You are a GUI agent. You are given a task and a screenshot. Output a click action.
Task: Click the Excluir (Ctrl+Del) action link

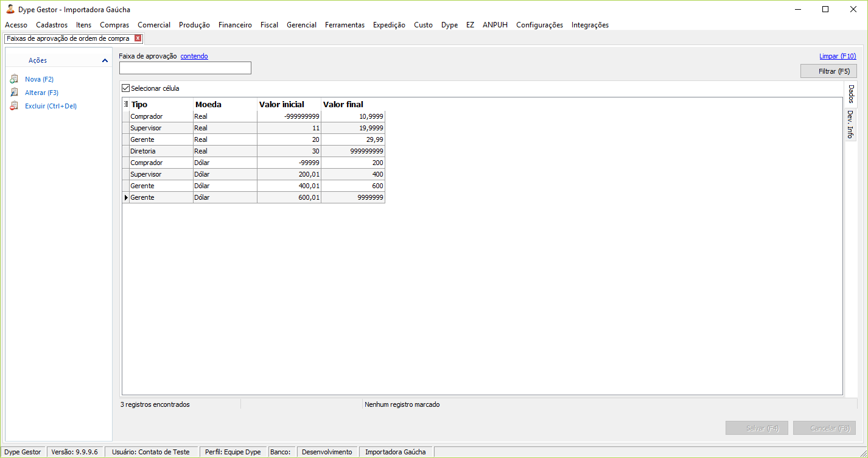51,106
